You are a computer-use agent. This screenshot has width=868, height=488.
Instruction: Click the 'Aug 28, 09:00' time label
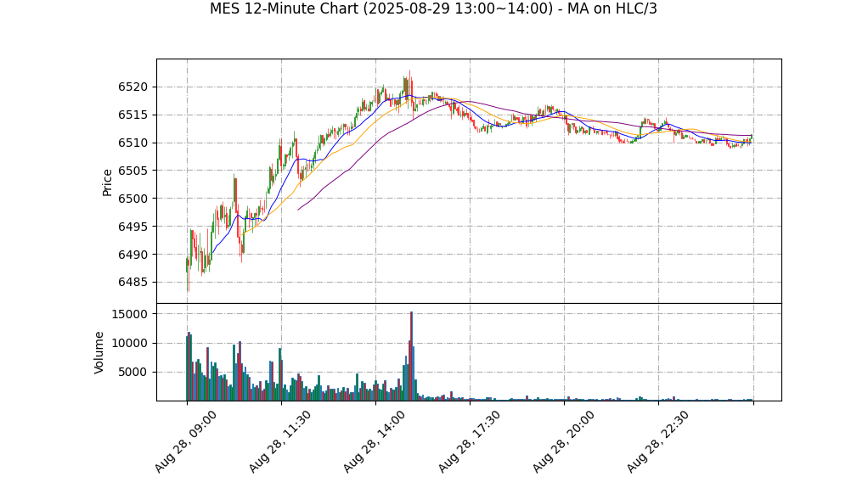point(185,442)
